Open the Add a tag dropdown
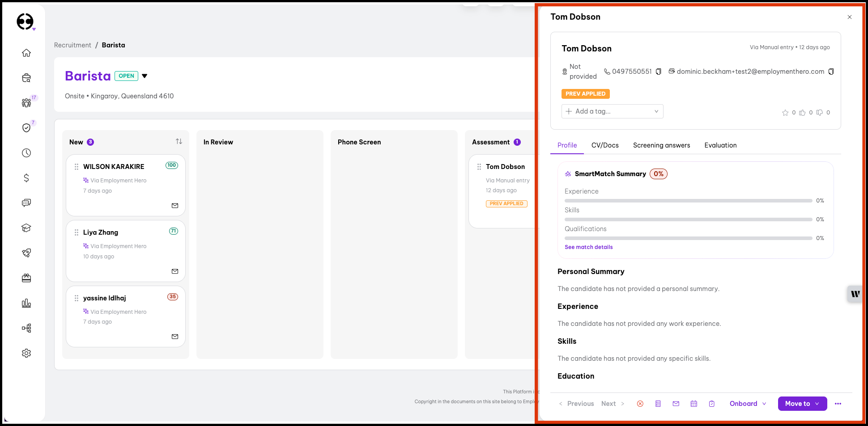This screenshot has height=426, width=868. tap(612, 111)
